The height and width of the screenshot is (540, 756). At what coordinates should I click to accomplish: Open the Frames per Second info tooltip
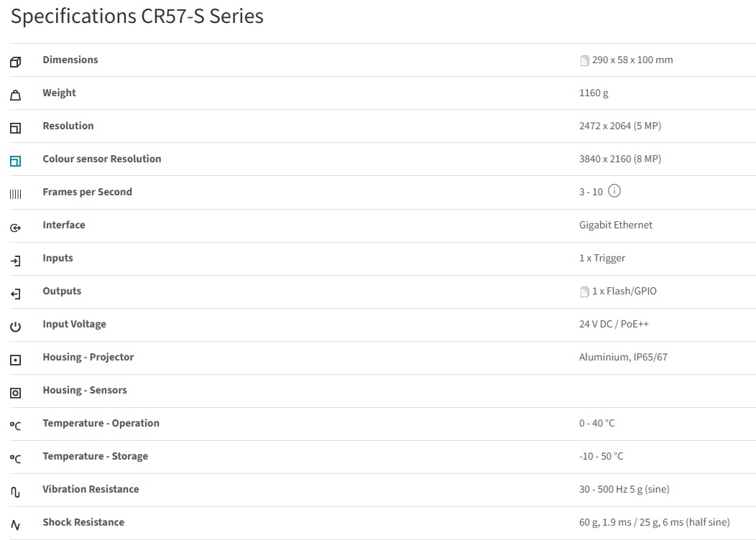tap(614, 191)
